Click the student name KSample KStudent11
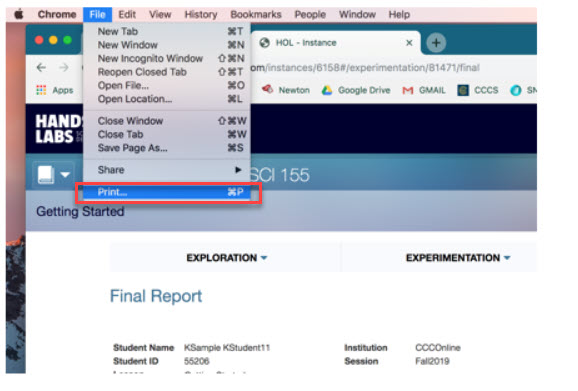Viewport: 578px width, 391px height. click(x=227, y=348)
